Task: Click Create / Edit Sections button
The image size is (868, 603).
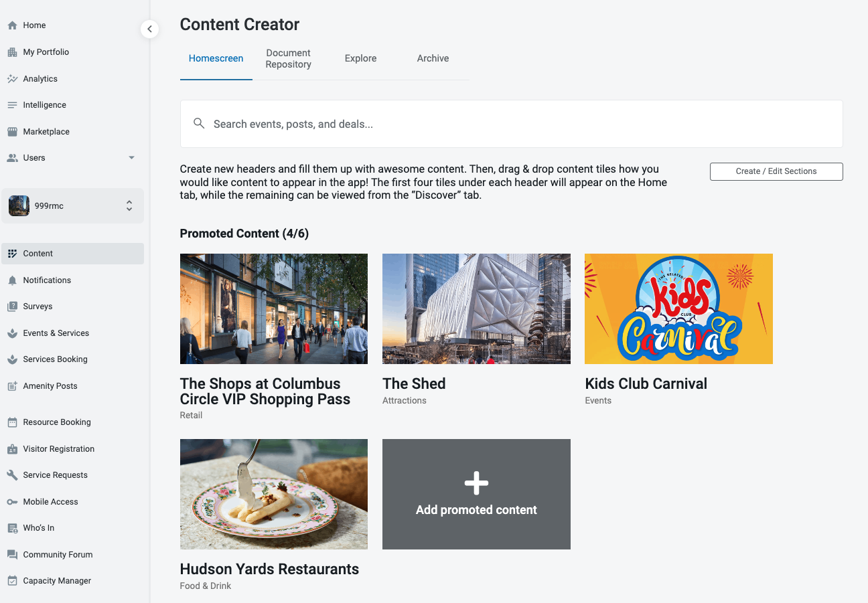Action: coord(776,171)
